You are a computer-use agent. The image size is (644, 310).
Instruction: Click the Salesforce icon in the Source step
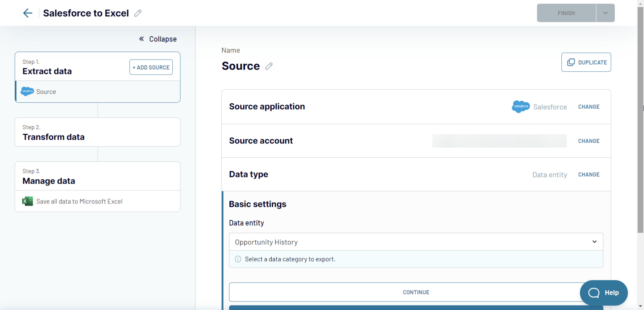(27, 91)
